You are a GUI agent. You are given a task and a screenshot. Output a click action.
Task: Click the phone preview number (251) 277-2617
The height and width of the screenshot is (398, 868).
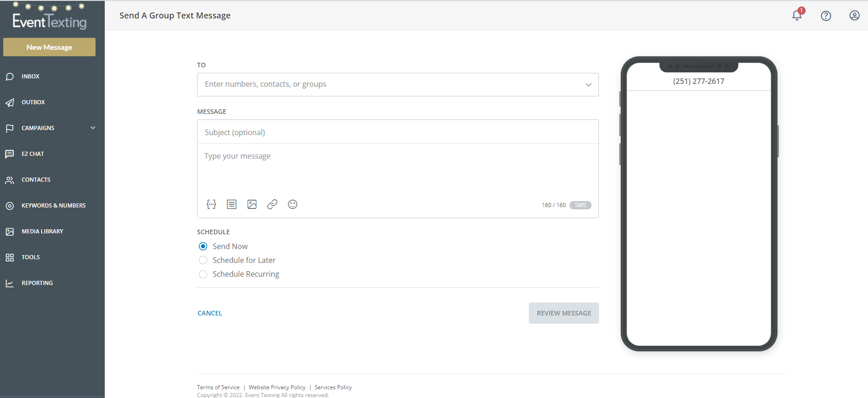699,81
